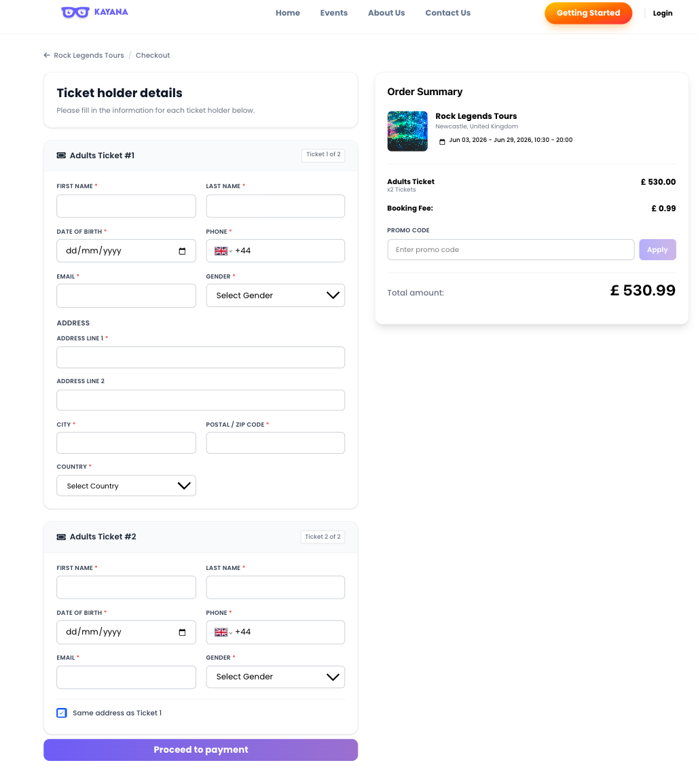
Task: Focus Ticket #2 Email field
Action: [126, 677]
